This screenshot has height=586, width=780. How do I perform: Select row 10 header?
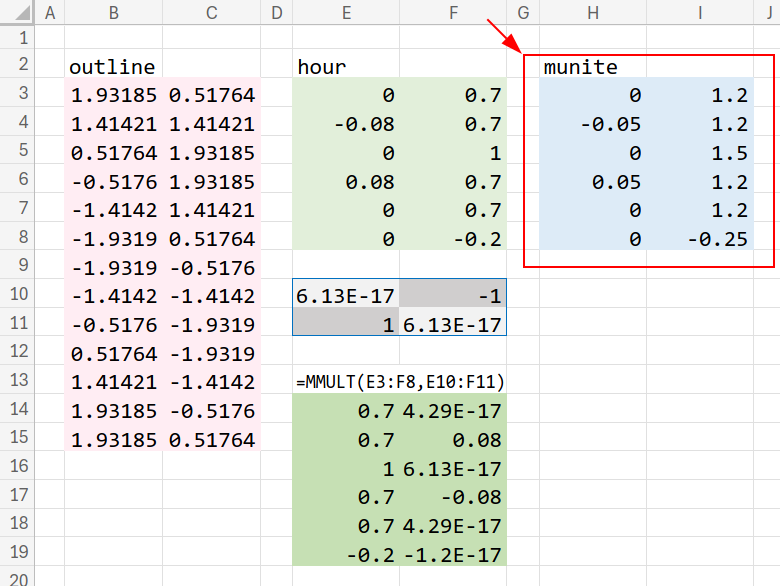click(x=17, y=296)
